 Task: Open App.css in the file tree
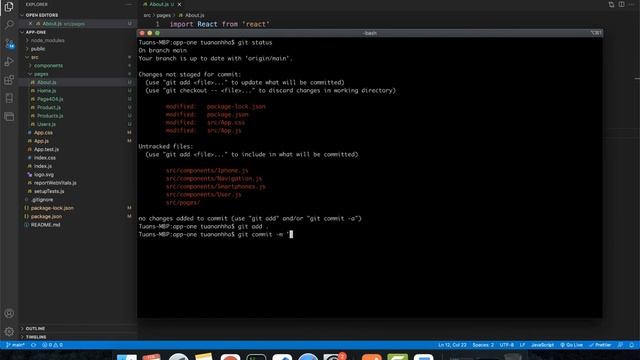point(43,133)
